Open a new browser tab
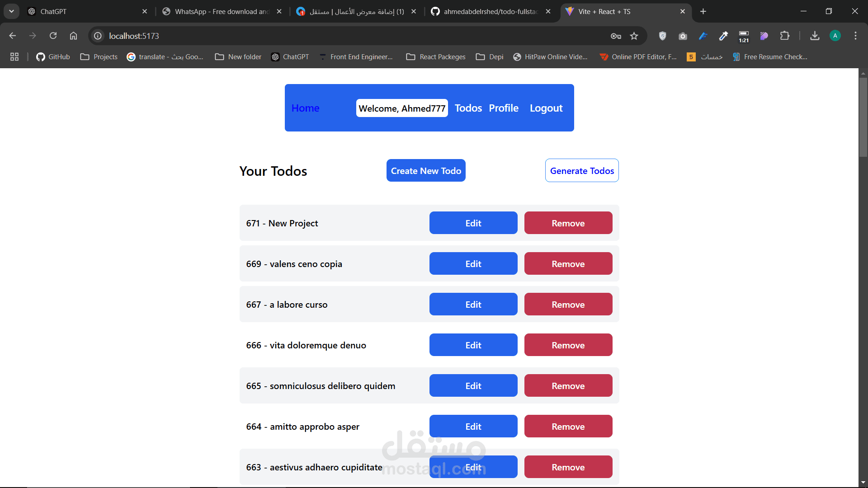This screenshot has height=488, width=868. tap(703, 11)
